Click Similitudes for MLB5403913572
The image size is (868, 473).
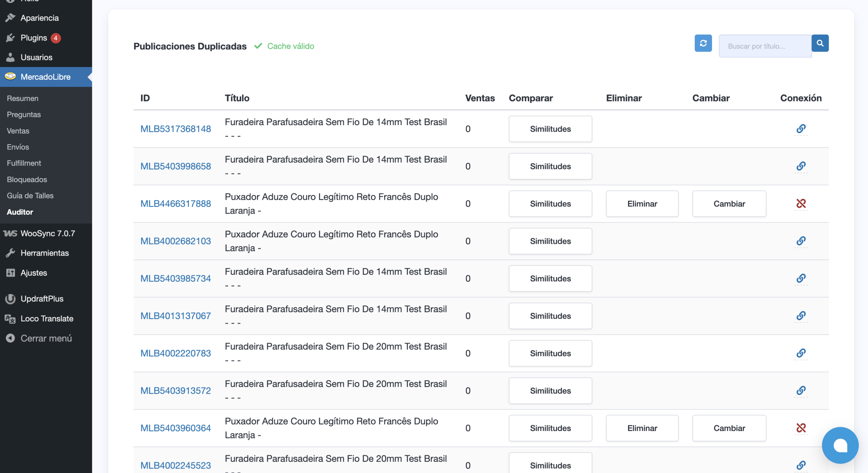click(550, 391)
